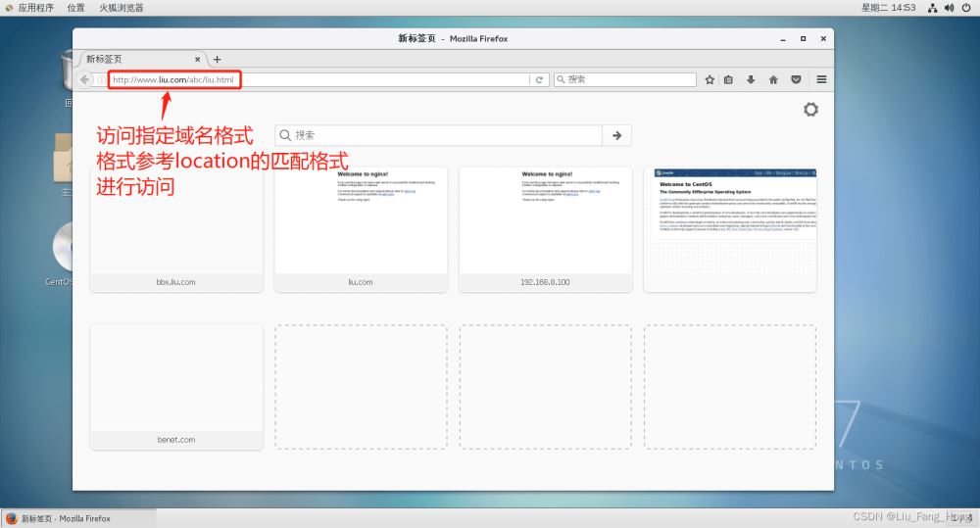The image size is (980, 528).
Task: Open the hamburger menu in Firefox
Action: (821, 79)
